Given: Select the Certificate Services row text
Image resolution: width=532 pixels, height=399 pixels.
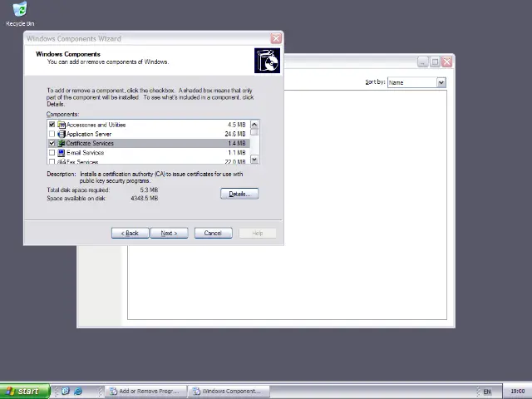Looking at the screenshot, I should [90, 143].
